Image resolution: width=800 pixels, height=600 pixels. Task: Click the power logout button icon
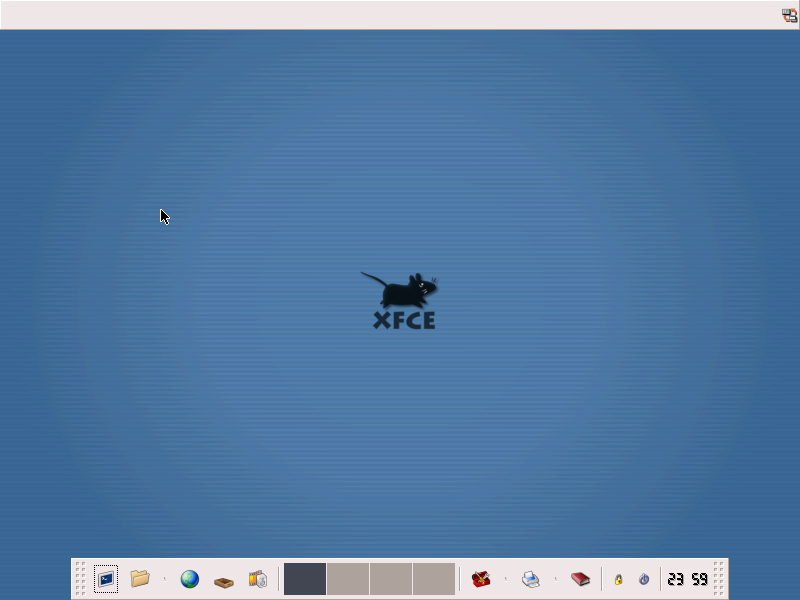click(644, 580)
